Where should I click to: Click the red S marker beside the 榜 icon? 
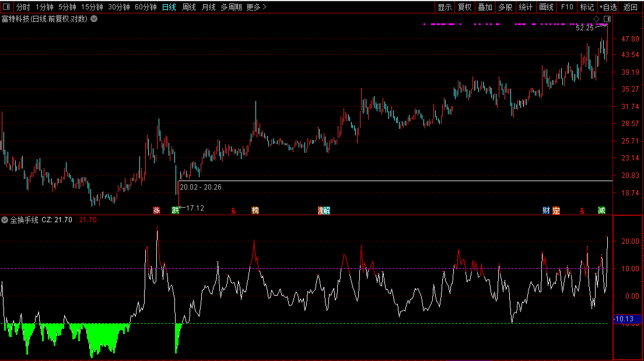233,211
